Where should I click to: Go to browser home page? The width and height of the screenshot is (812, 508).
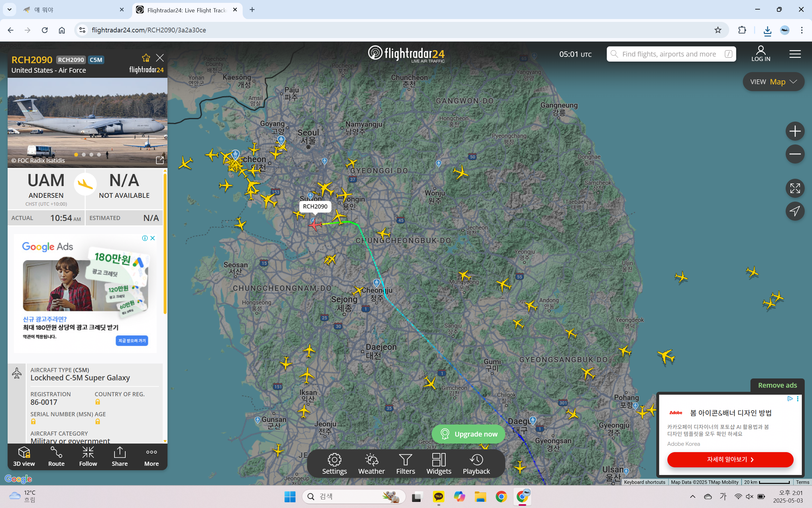62,30
